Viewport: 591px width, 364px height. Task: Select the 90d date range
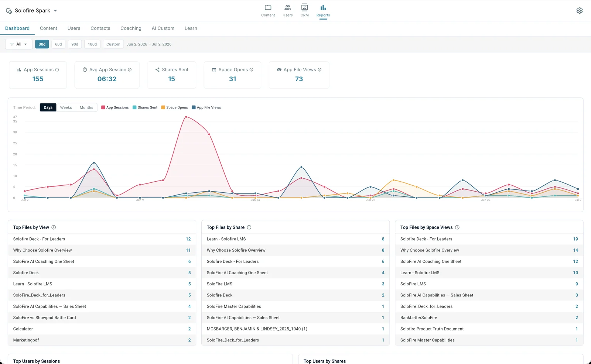pos(75,44)
